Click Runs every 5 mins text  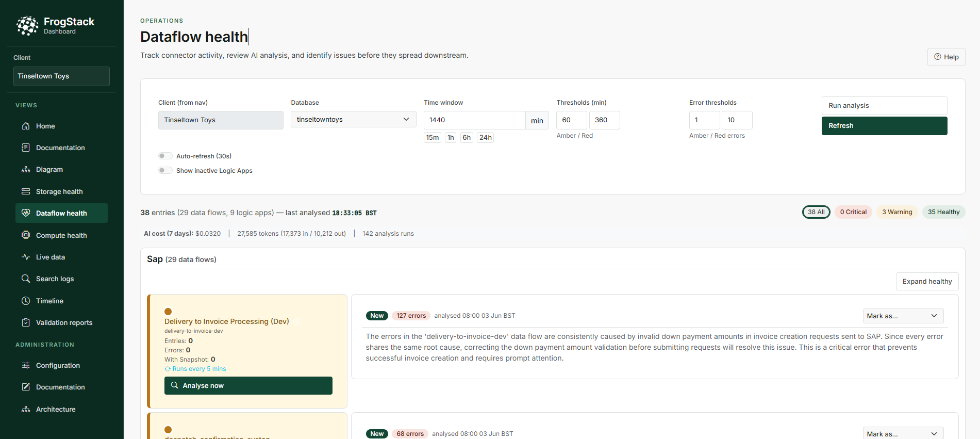coord(199,369)
